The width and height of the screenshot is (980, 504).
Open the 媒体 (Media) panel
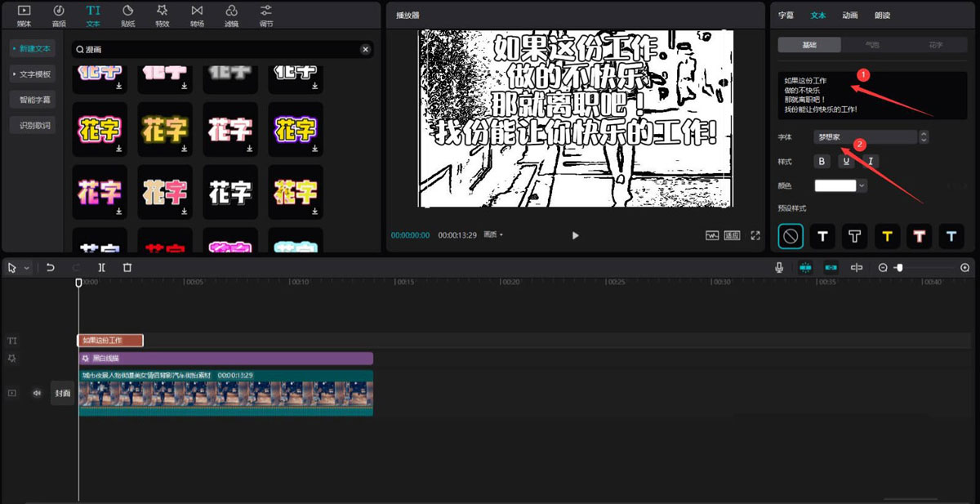coord(22,15)
